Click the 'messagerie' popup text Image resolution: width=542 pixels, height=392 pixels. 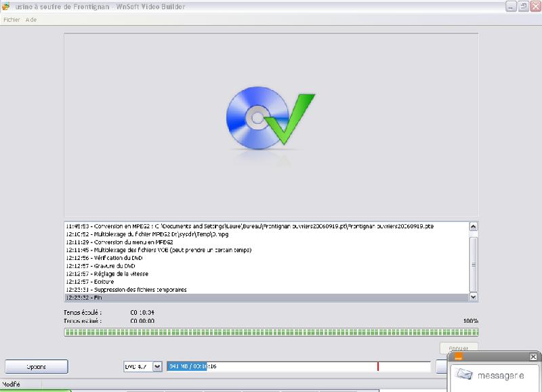pos(501,376)
